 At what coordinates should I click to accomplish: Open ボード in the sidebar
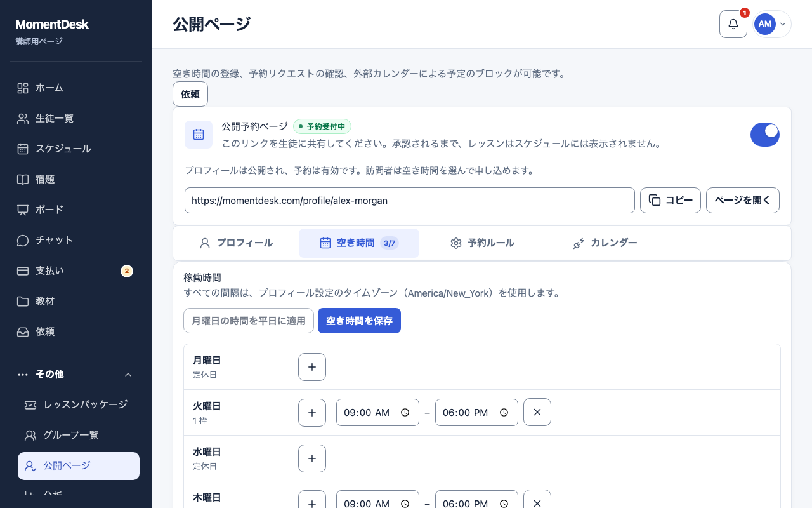click(76, 210)
